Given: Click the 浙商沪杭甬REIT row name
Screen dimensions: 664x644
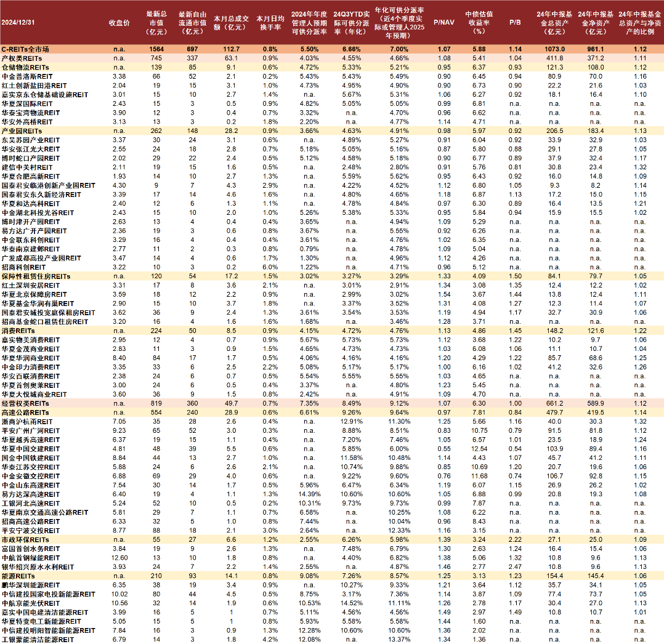Looking at the screenshot, I should point(27,422).
